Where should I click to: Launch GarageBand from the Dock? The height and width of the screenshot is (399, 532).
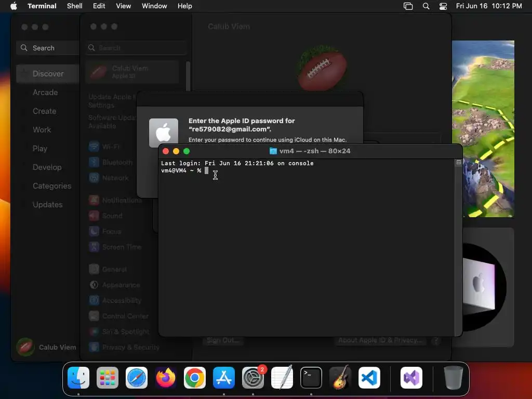[x=340, y=378]
